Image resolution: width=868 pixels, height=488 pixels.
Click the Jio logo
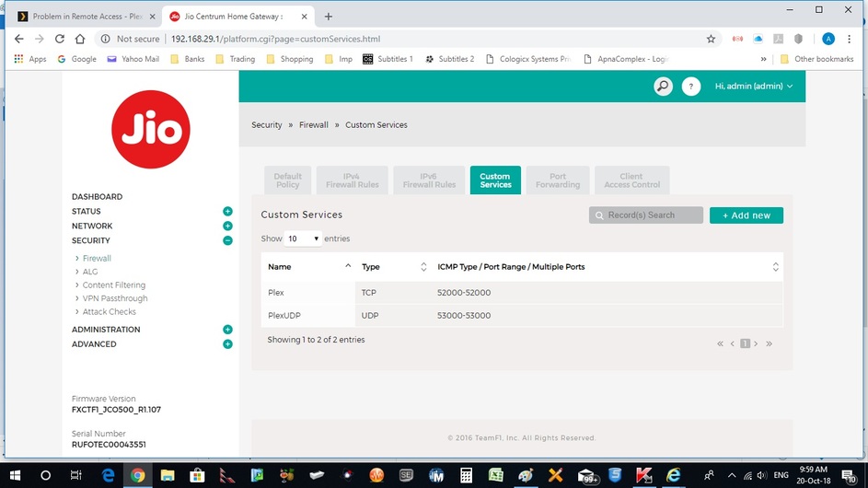151,130
